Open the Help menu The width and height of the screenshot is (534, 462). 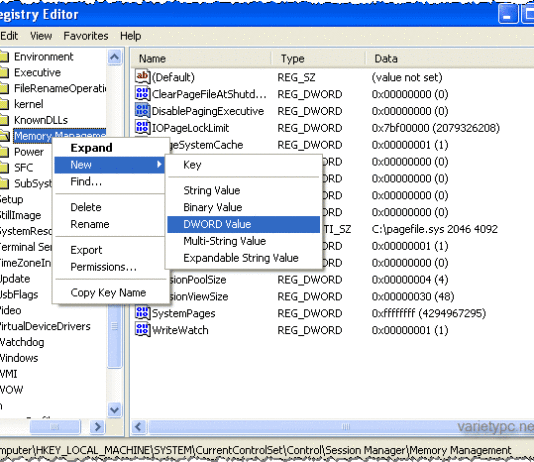tap(130, 36)
